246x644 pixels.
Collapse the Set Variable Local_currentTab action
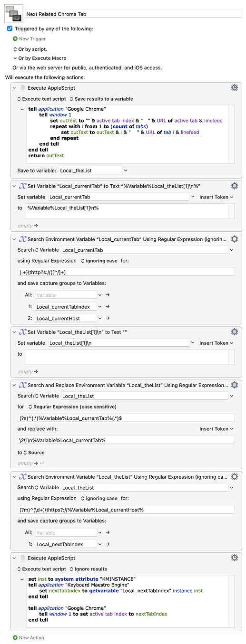pyautogui.click(x=15, y=186)
